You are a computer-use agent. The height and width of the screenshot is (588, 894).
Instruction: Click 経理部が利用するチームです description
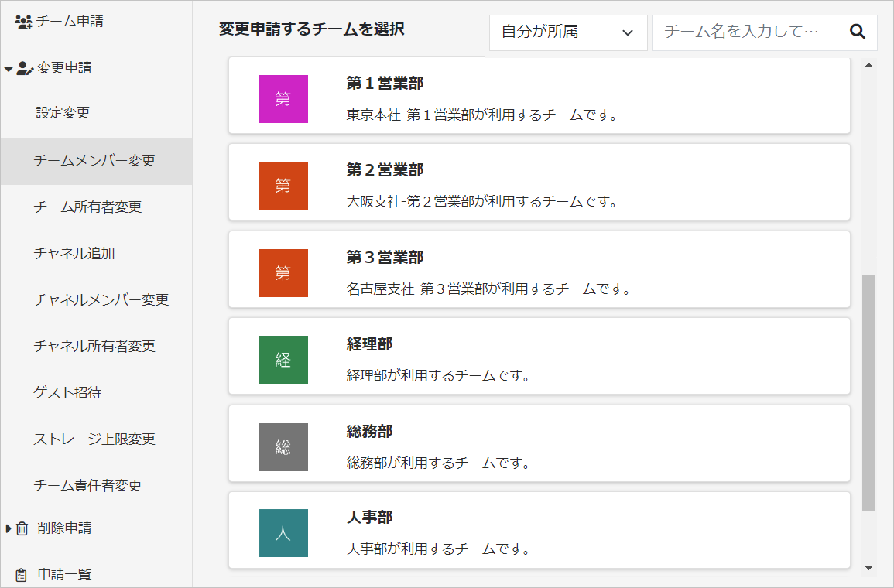click(439, 376)
